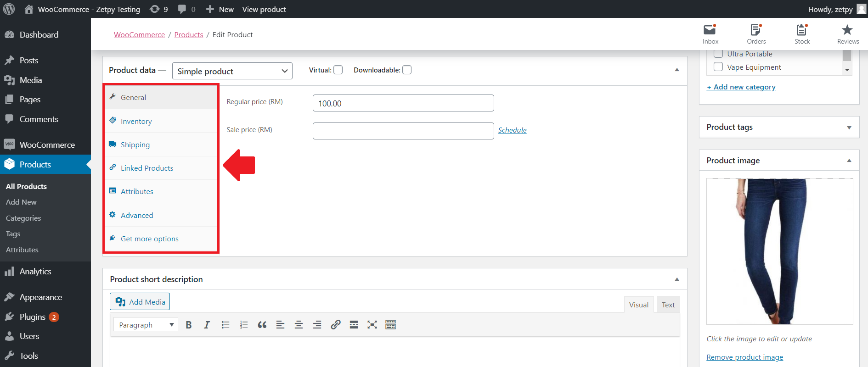Image resolution: width=868 pixels, height=367 pixels.
Task: Open Appearance in the sidebar
Action: pyautogui.click(x=45, y=297)
